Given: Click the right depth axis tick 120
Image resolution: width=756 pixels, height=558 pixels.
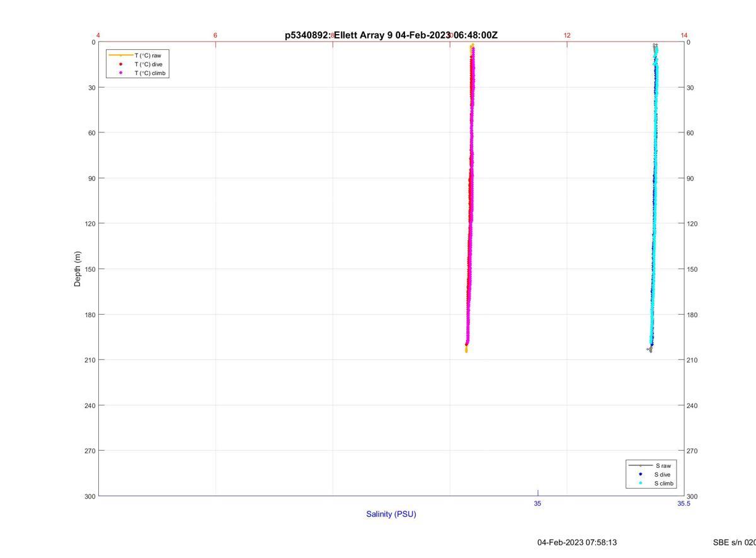Looking at the screenshot, I should (x=693, y=224).
